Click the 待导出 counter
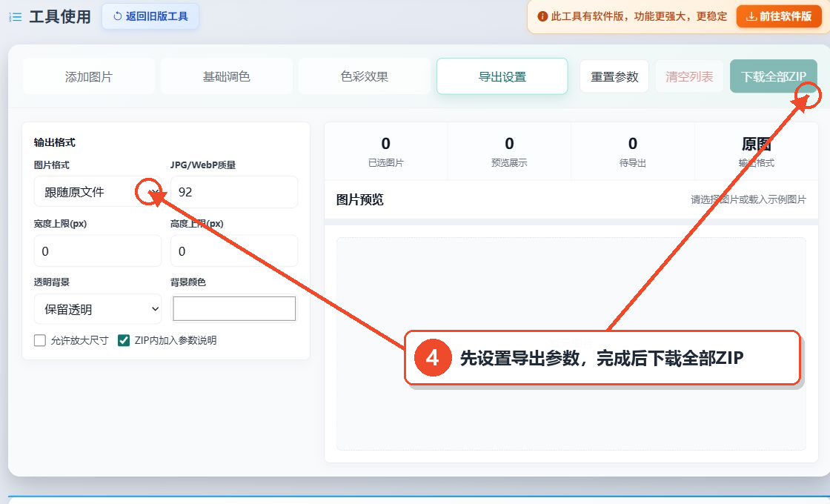The height and width of the screenshot is (504, 830). click(x=633, y=151)
